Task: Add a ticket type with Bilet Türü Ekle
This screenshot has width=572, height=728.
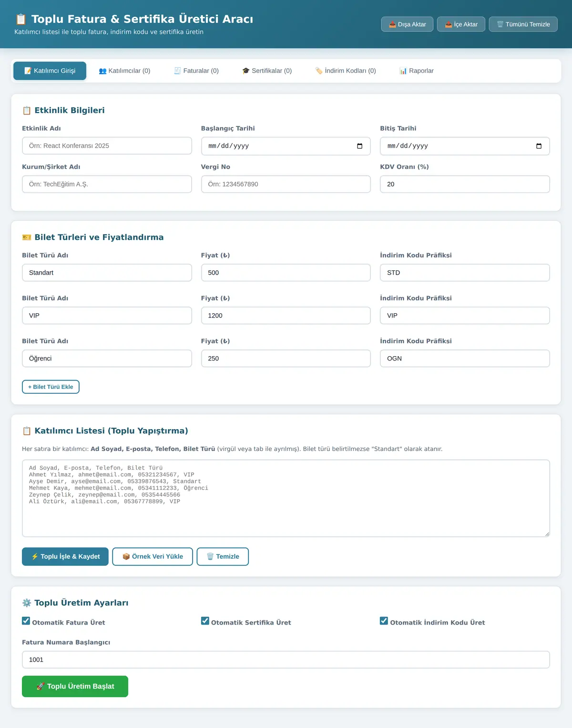Action: (51, 387)
